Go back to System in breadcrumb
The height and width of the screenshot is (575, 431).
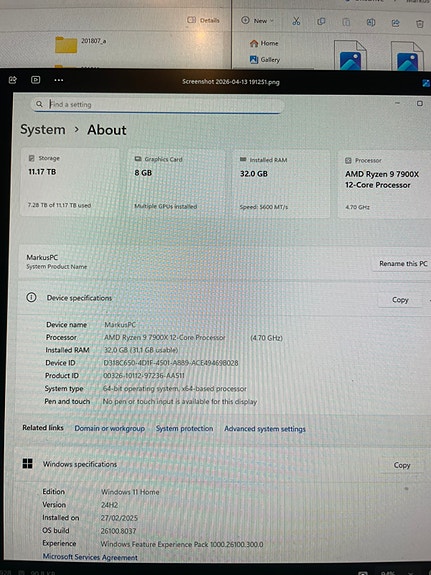pyautogui.click(x=43, y=129)
